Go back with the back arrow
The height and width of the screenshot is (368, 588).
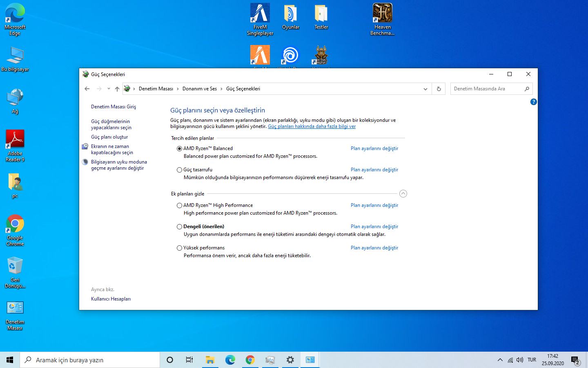pyautogui.click(x=87, y=89)
